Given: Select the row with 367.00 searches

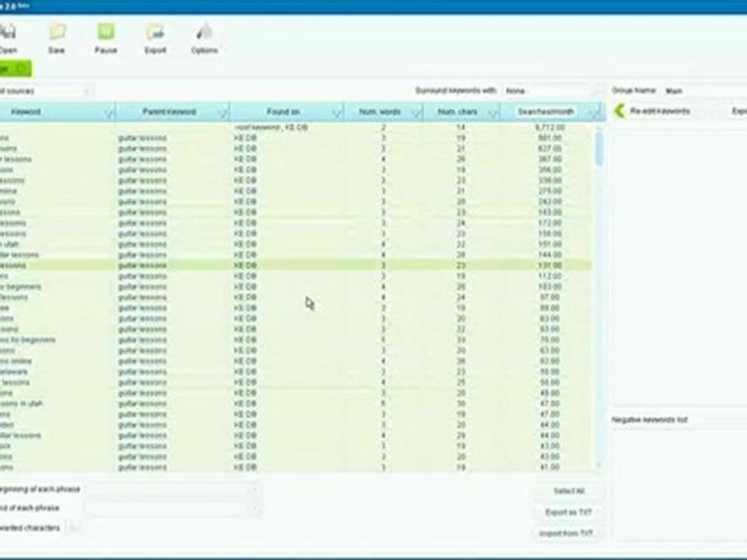Looking at the screenshot, I should pyautogui.click(x=296, y=159).
